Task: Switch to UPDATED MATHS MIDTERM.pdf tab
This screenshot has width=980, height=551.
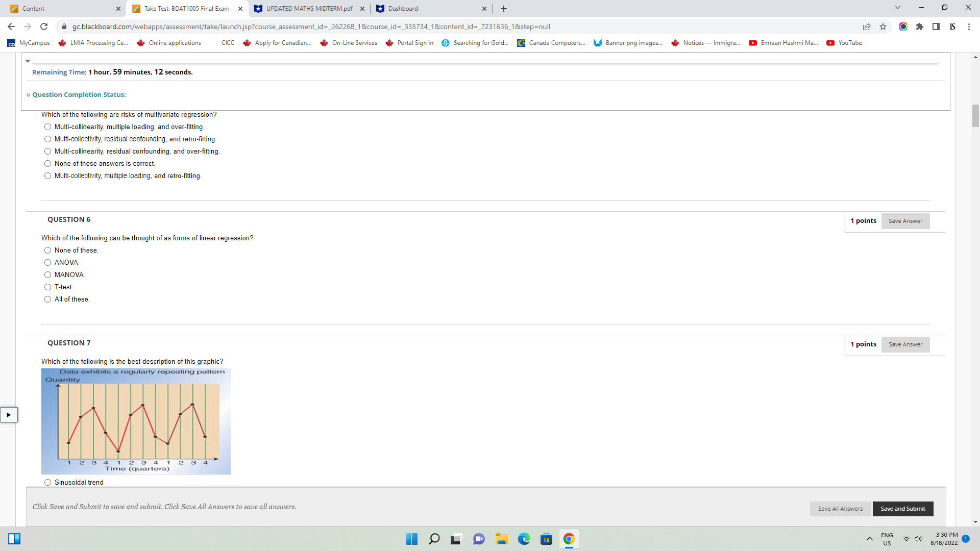Action: coord(309,9)
